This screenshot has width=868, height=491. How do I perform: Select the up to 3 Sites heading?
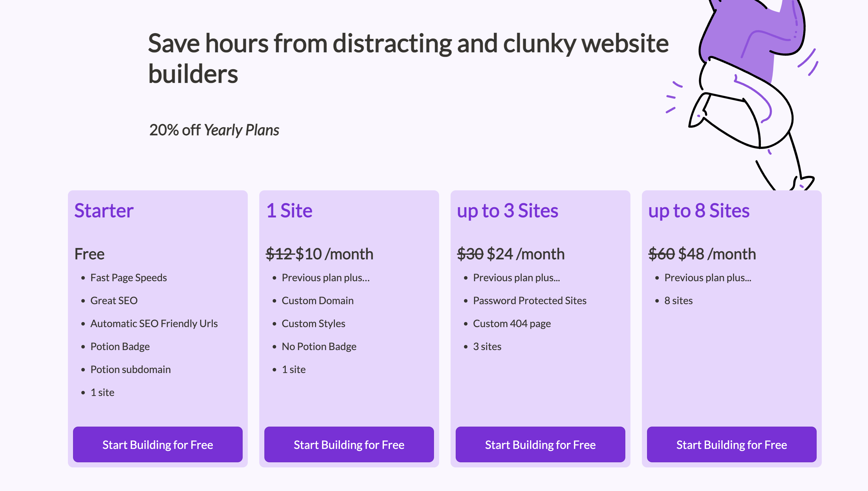508,210
